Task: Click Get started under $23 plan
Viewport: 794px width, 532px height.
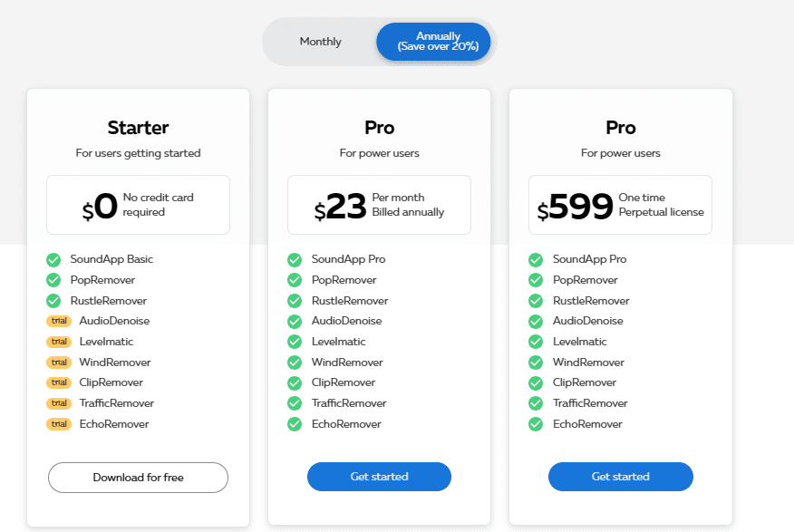Action: [x=379, y=477]
